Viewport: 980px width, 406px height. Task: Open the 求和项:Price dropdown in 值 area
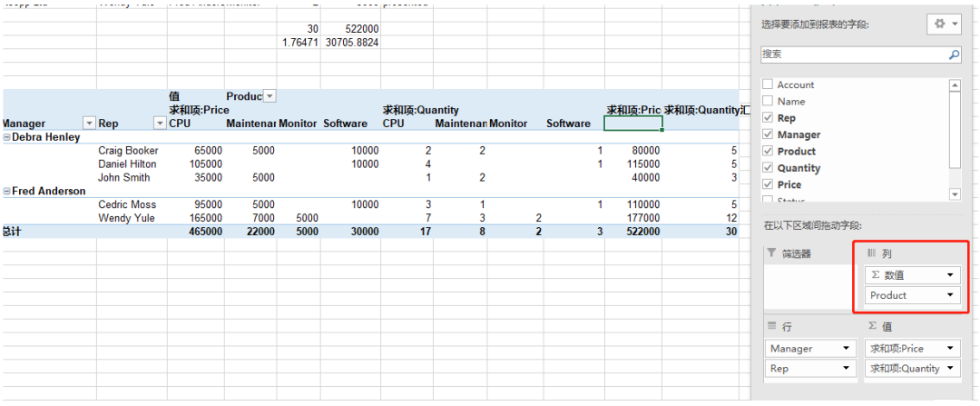[951, 349]
